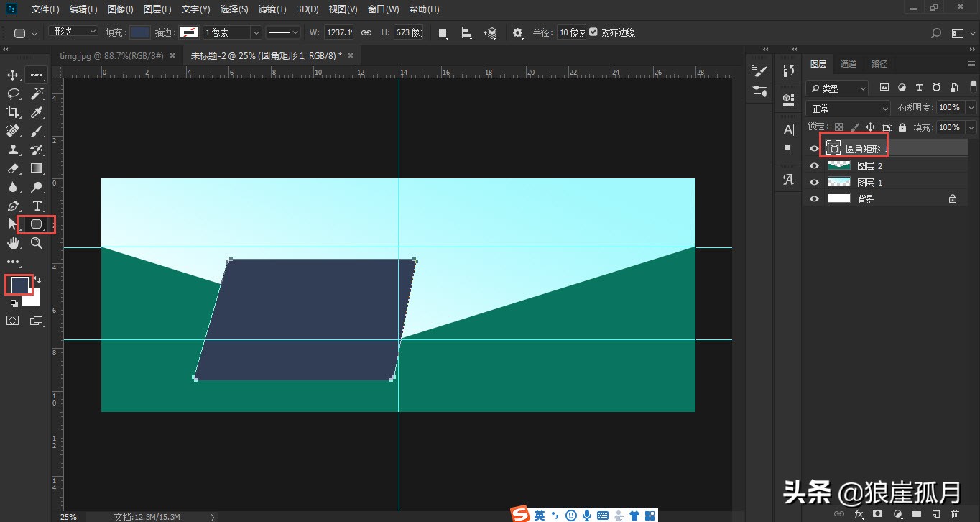980x522 pixels.
Task: Select the History Brush tool
Action: click(37, 150)
